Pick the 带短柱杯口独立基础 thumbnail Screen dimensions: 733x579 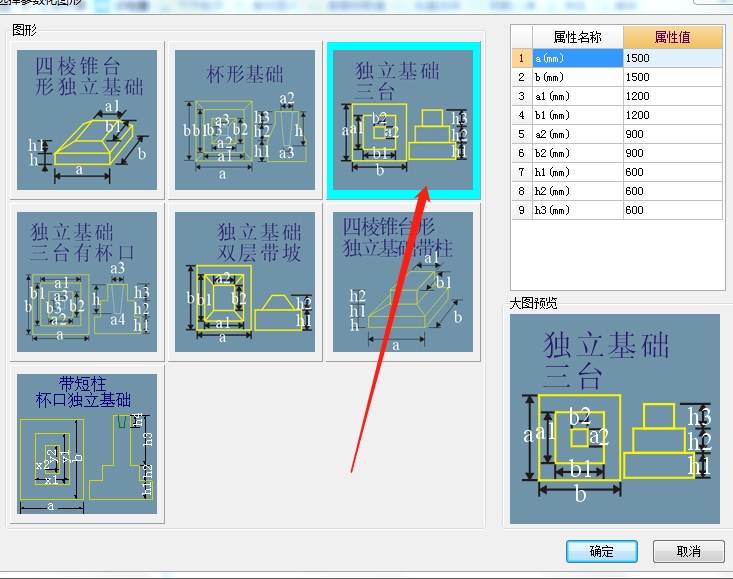pyautogui.click(x=87, y=444)
